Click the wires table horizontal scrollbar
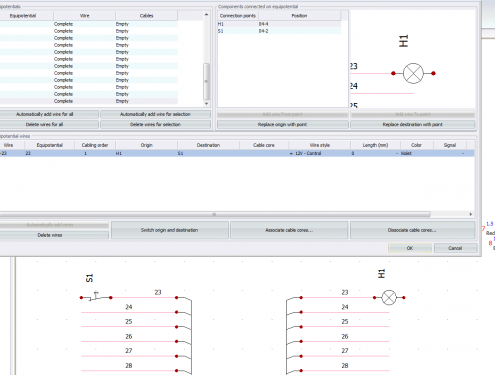 click(215, 214)
